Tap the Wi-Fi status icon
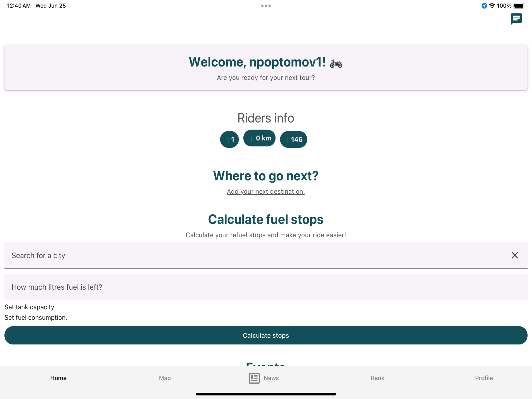 point(492,6)
